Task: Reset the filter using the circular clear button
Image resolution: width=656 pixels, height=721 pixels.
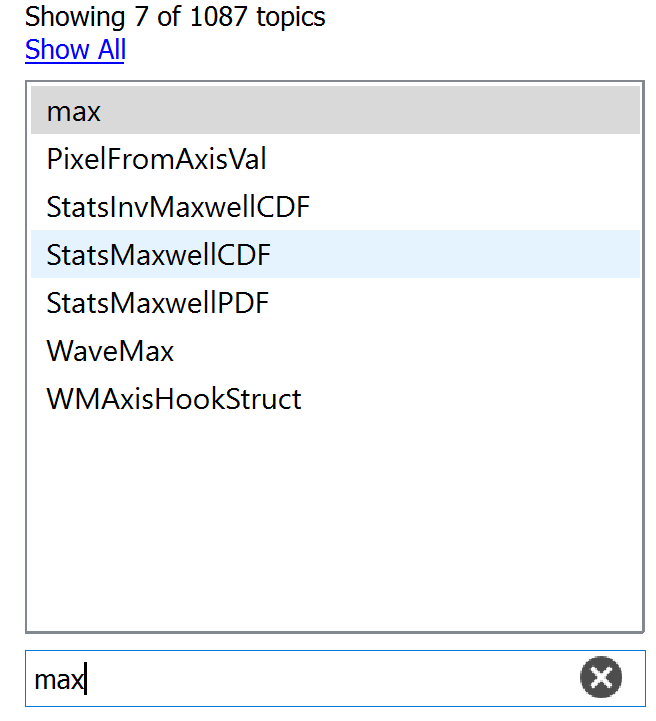Action: [x=600, y=677]
